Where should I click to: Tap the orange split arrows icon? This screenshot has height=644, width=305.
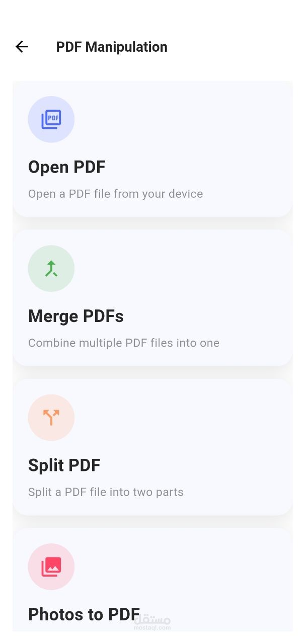point(51,418)
